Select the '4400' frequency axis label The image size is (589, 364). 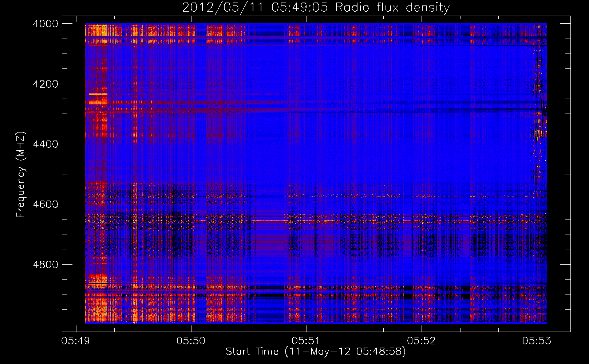(46, 144)
